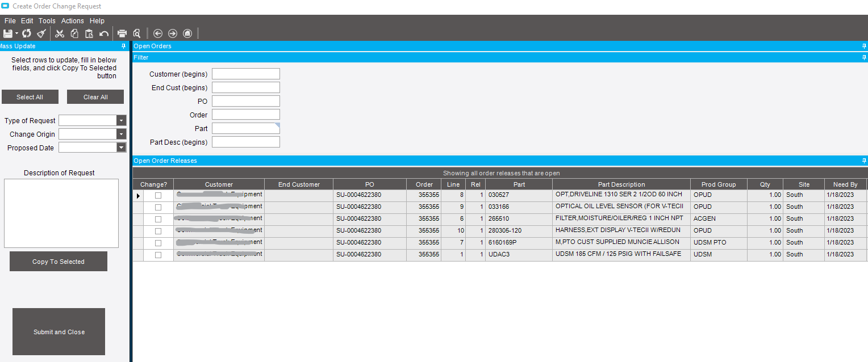Screen dimensions: 868x362
Task: Click the Description of Request text box
Action: click(x=61, y=213)
